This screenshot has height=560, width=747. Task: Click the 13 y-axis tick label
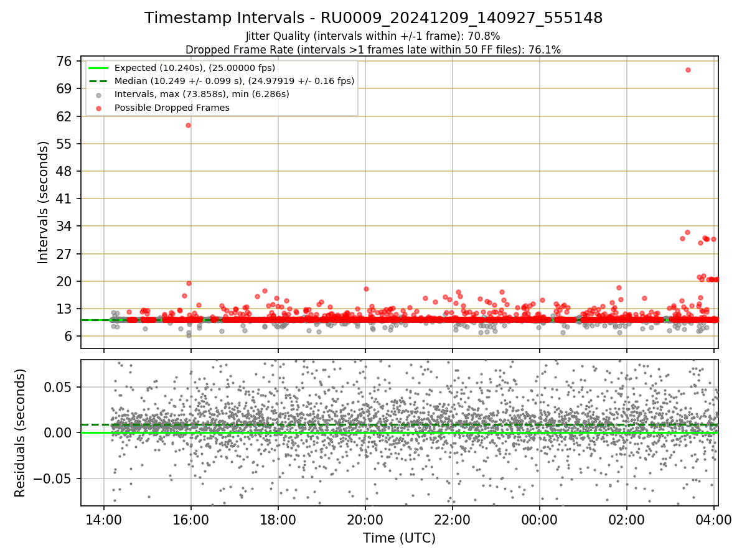pyautogui.click(x=64, y=309)
